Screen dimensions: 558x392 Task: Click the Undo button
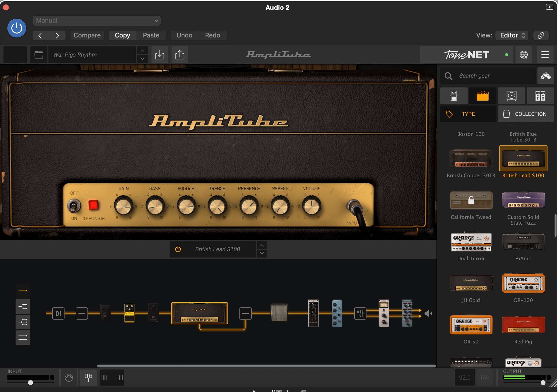click(184, 36)
